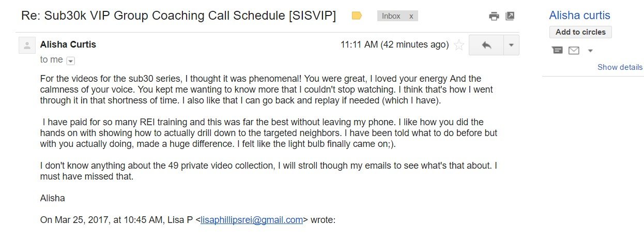Click the Inbox label tag
The width and height of the screenshot is (644, 238).
pos(391,16)
